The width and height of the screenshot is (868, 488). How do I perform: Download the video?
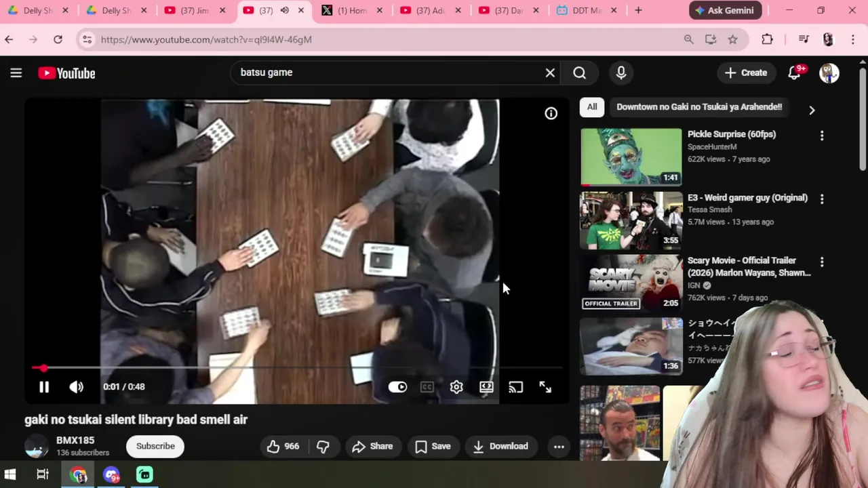click(x=500, y=446)
